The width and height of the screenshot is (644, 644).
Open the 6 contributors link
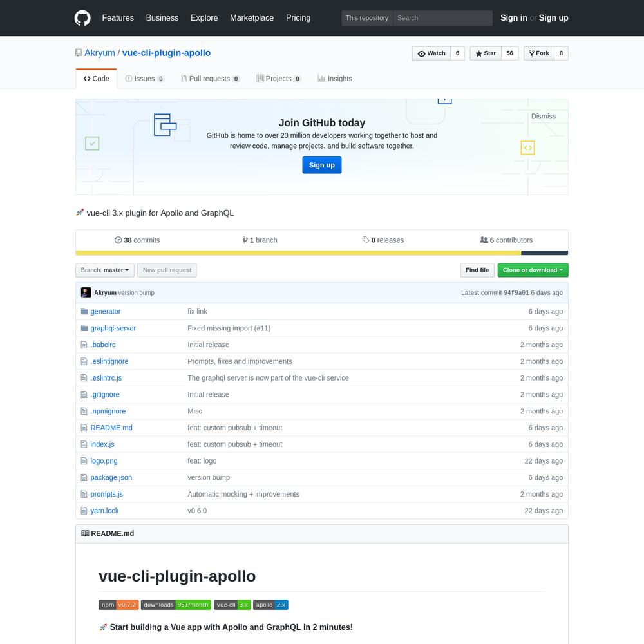(x=506, y=240)
